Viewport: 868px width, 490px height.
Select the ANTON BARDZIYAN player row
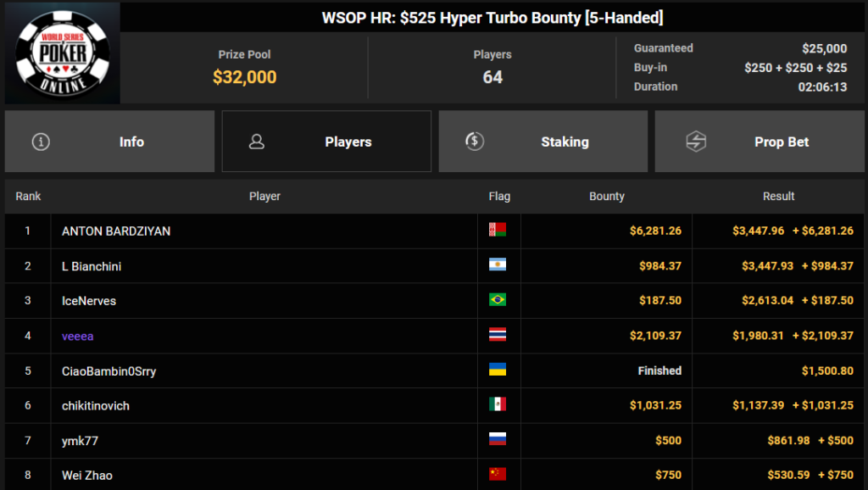pos(435,231)
